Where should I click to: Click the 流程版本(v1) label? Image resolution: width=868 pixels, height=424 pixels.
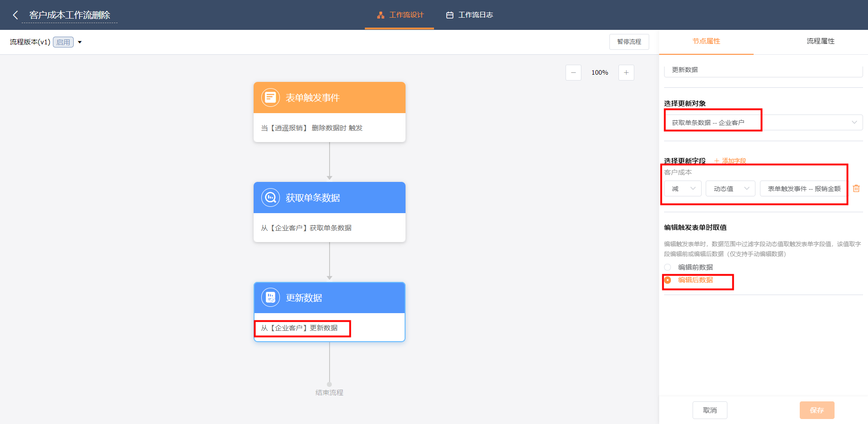click(x=30, y=42)
